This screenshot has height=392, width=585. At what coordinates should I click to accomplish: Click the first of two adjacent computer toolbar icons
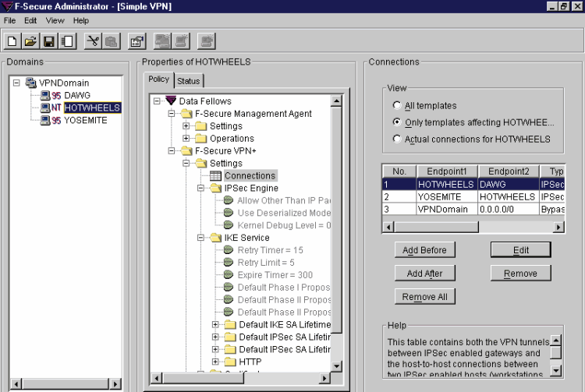click(x=163, y=41)
